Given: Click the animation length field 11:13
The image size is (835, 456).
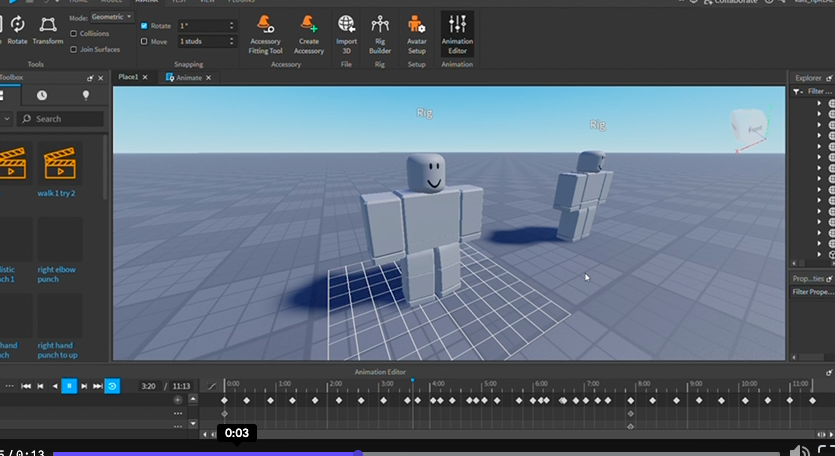Looking at the screenshot, I should click(181, 386).
